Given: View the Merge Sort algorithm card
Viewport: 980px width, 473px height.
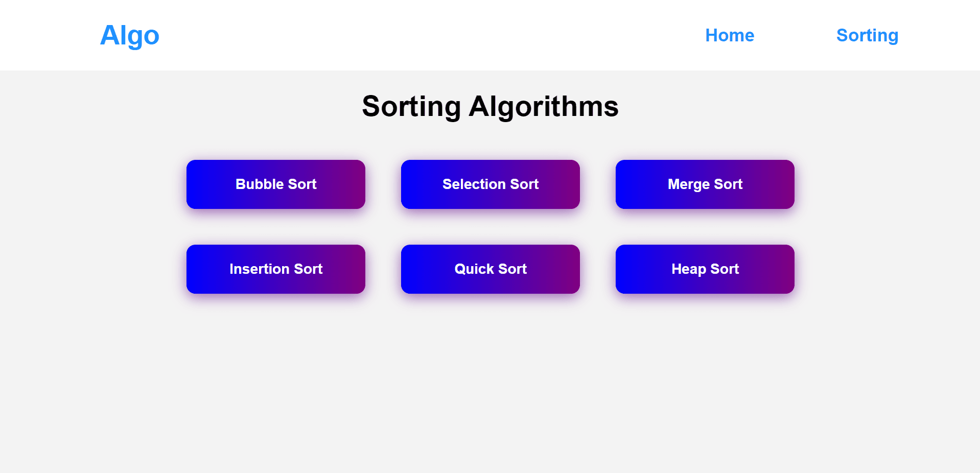Looking at the screenshot, I should (x=705, y=184).
